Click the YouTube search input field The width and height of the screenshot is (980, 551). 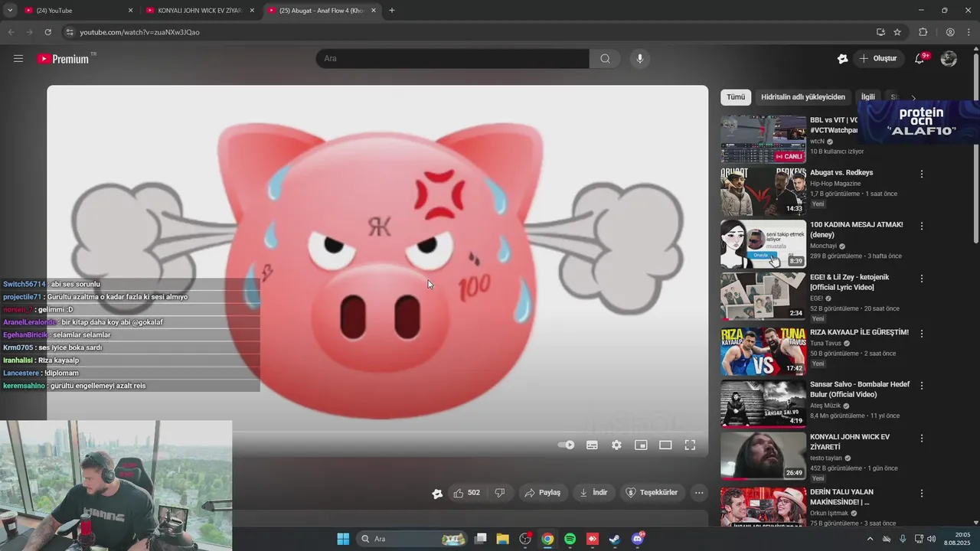coord(452,58)
